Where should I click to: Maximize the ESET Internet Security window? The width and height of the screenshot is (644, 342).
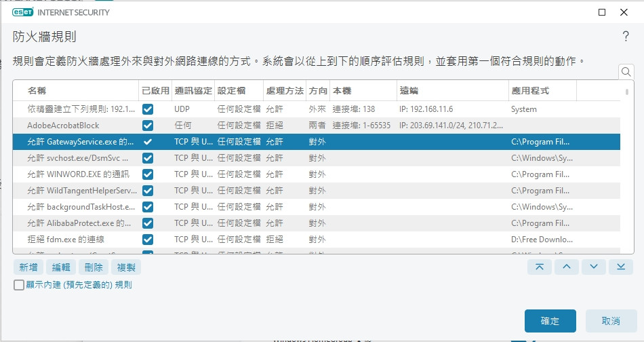tap(602, 12)
